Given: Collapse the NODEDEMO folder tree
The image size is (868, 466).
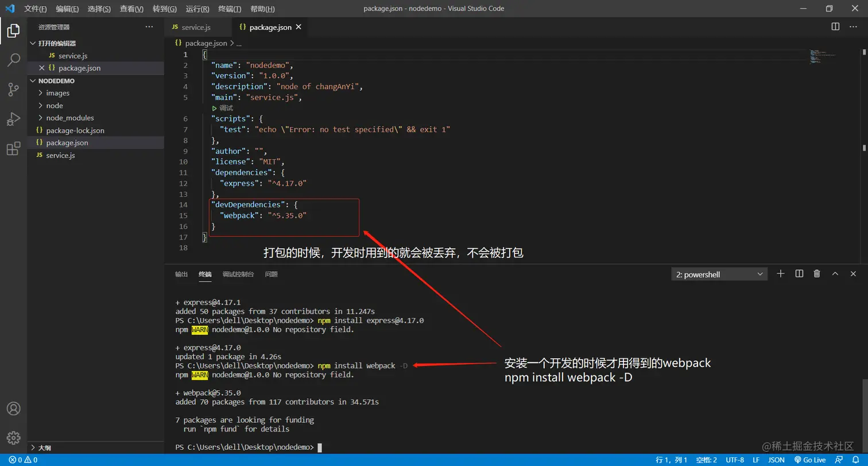Looking at the screenshot, I should pyautogui.click(x=33, y=80).
